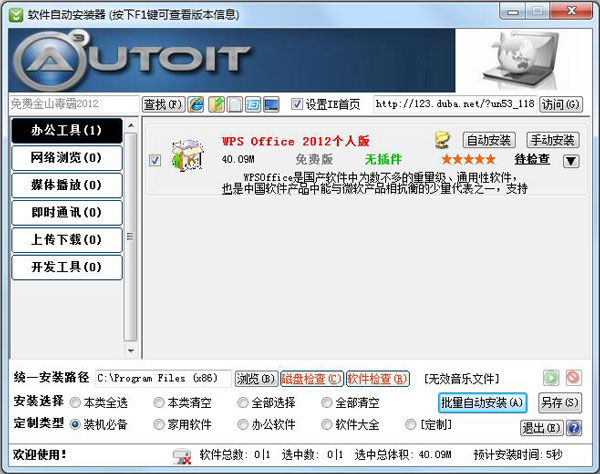Open help via blue question mark icon
The image size is (600, 474).
[574, 428]
